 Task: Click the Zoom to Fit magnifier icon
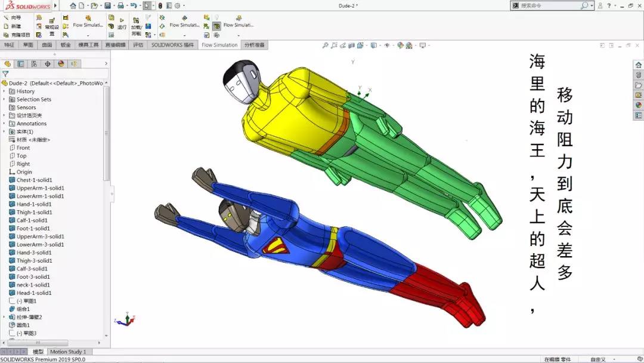coord(326,45)
